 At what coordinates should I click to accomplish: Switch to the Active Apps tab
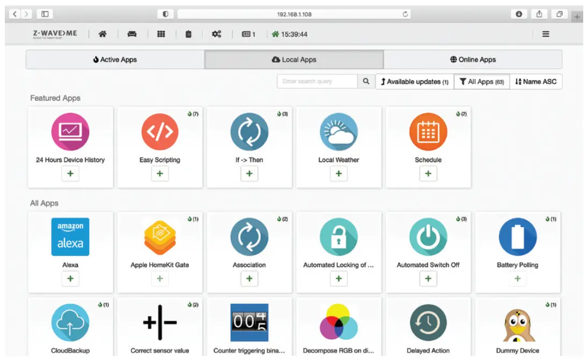(115, 60)
